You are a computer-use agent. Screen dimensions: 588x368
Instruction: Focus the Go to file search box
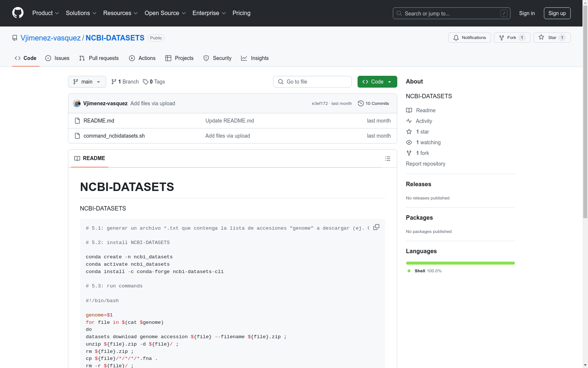pos(312,82)
